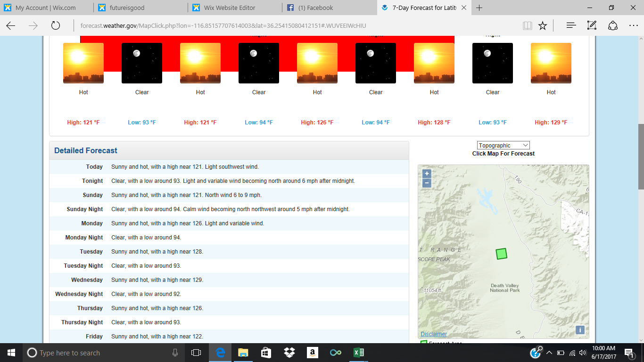This screenshot has height=362, width=644.
Task: Open the Action Center notifications icon
Action: click(628, 353)
